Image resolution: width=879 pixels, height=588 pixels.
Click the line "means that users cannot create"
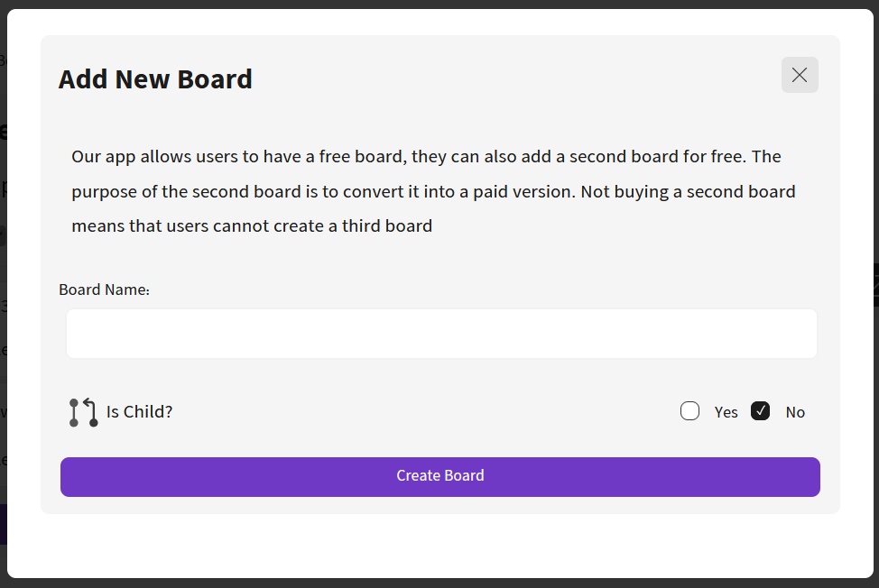point(252,225)
